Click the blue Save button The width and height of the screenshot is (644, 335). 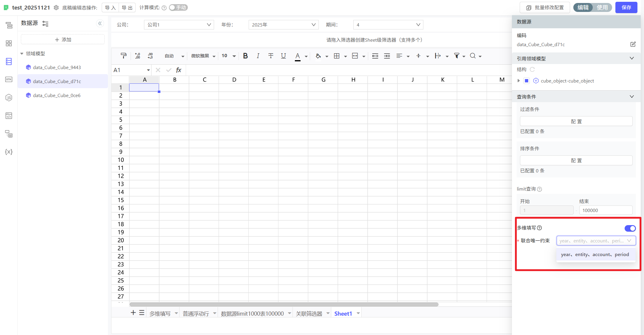coord(626,7)
